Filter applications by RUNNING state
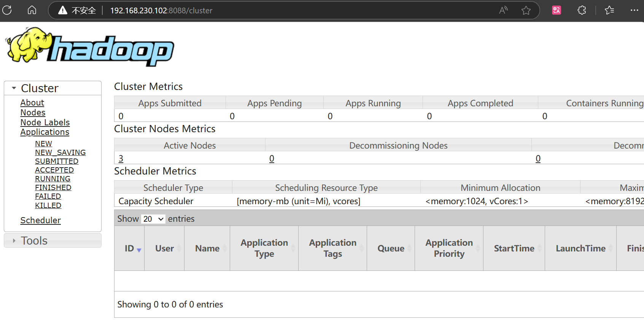 coord(52,179)
